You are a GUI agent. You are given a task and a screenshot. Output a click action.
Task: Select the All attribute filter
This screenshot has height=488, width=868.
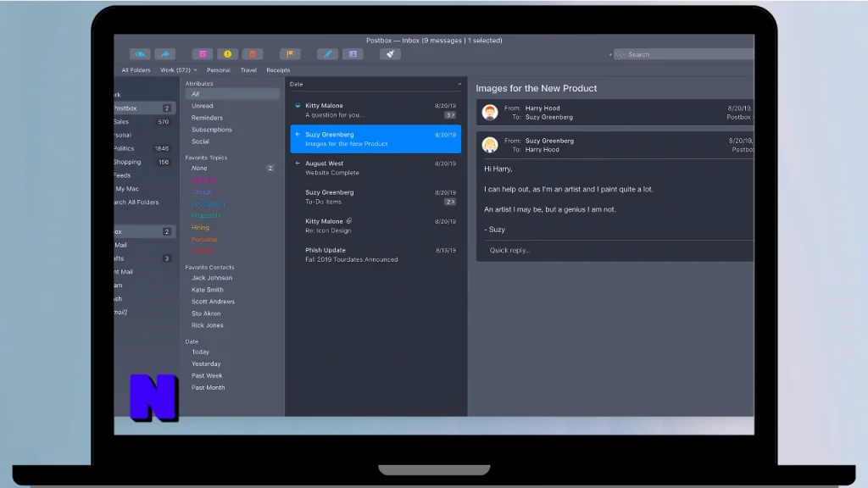[x=232, y=94]
